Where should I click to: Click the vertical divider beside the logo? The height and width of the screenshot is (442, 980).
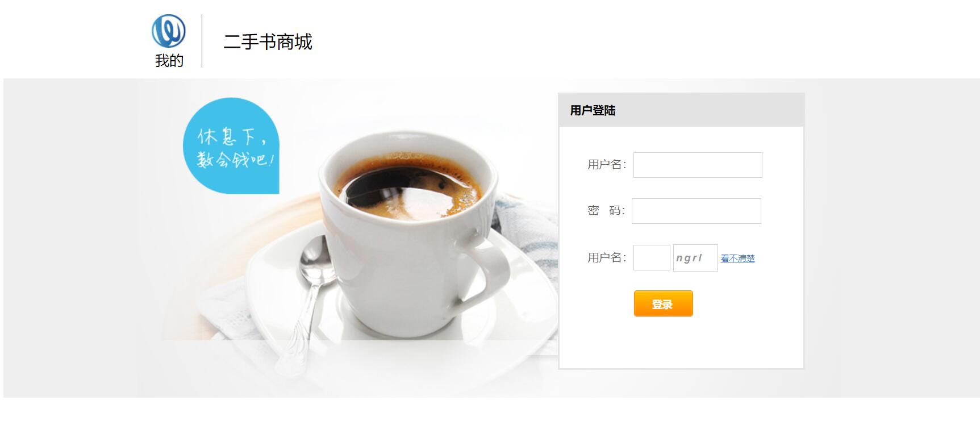click(202, 41)
